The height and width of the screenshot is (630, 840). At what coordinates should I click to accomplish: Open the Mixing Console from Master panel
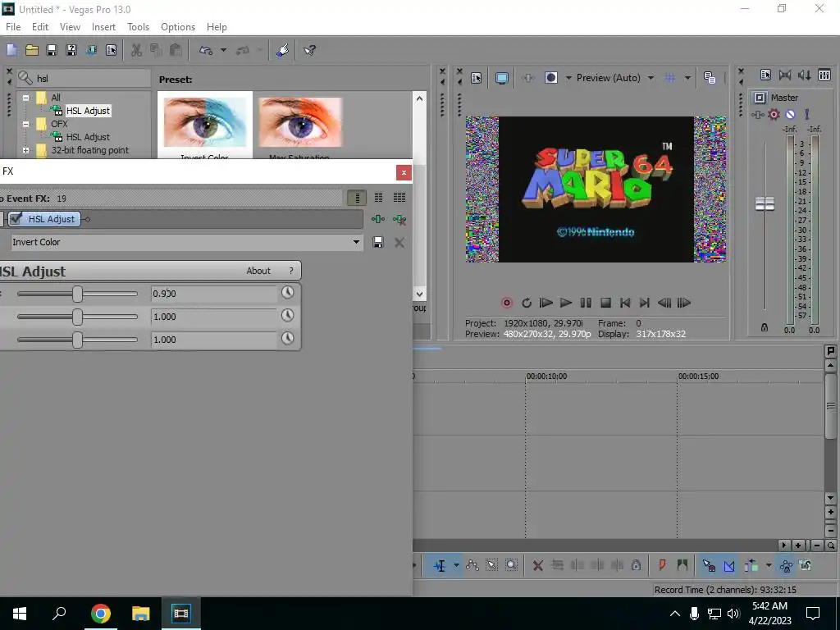tap(824, 75)
